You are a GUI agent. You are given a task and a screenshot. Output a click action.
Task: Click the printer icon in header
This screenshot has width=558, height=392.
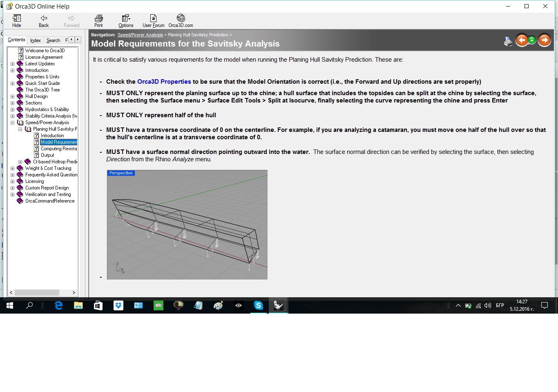[x=508, y=41]
